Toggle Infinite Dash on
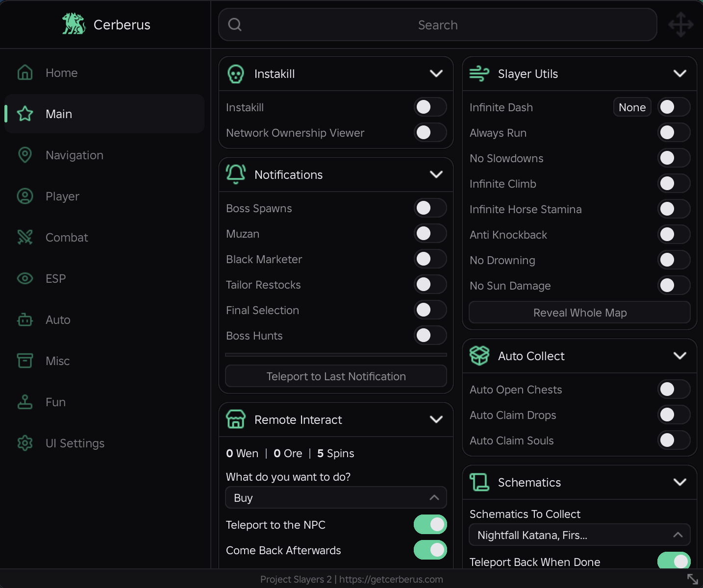The image size is (703, 588). pyautogui.click(x=674, y=107)
